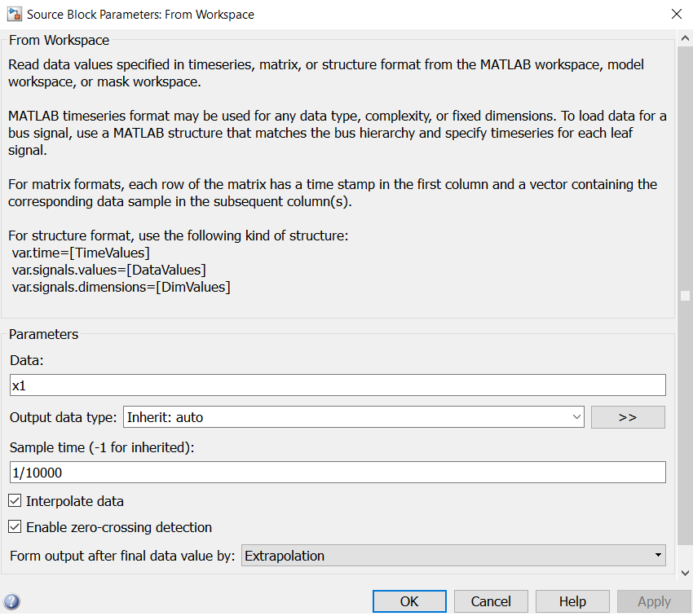The image size is (693, 616).
Task: Disable the Interpolate data checkbox
Action: coord(14,501)
